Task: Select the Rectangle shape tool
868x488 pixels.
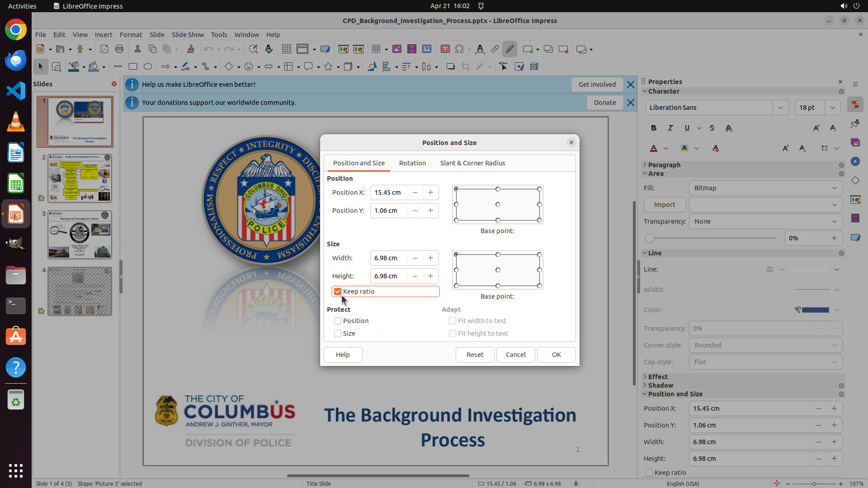Action: pyautogui.click(x=133, y=67)
